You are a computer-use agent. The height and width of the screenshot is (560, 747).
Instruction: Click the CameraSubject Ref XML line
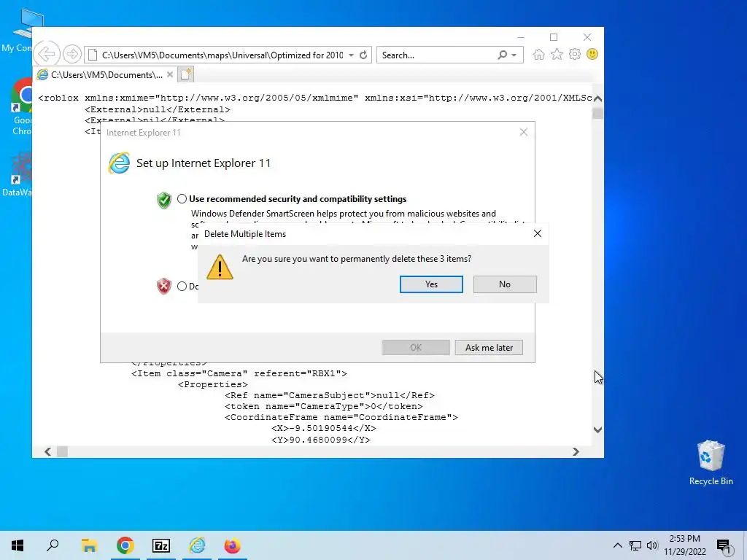point(330,395)
